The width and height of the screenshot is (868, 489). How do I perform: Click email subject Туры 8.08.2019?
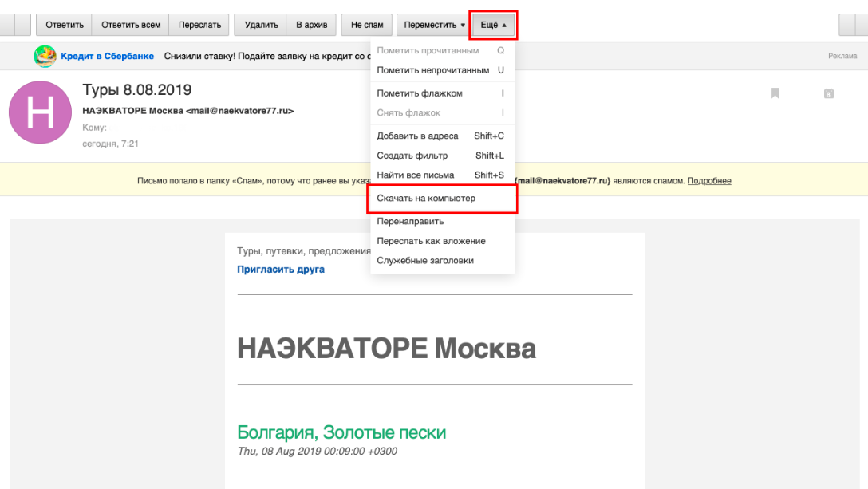click(136, 89)
